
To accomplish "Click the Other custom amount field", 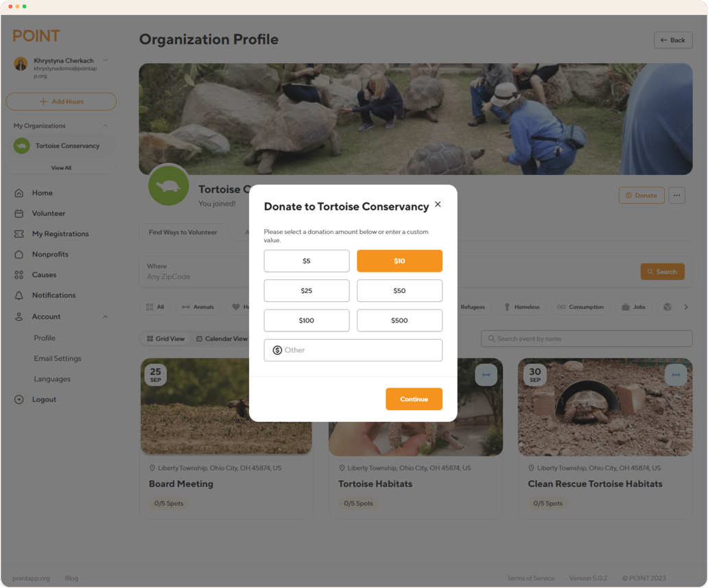I will 353,350.
